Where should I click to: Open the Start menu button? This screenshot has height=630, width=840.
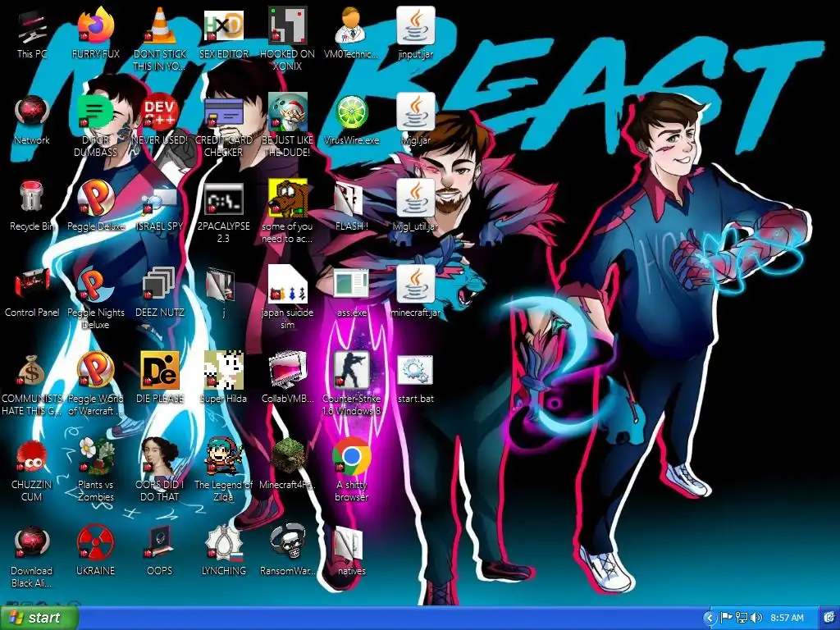click(x=39, y=618)
